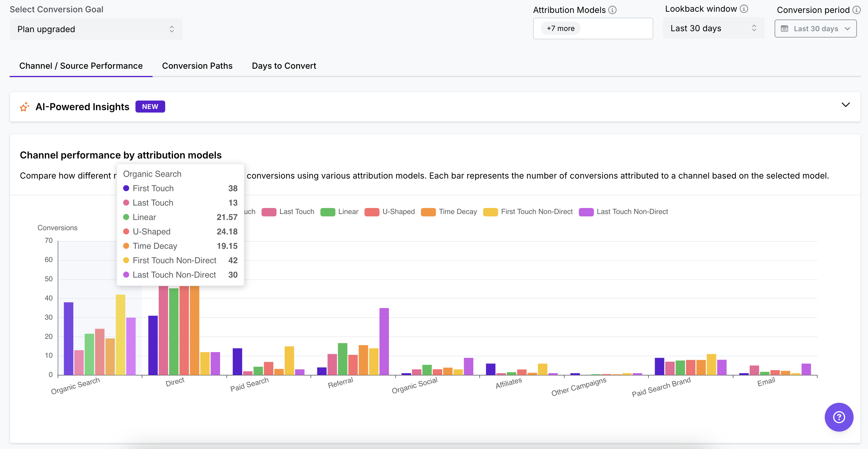Screen dimensions: 868x449
Task: Toggle Time Decay series in chart legend
Action: point(457,212)
